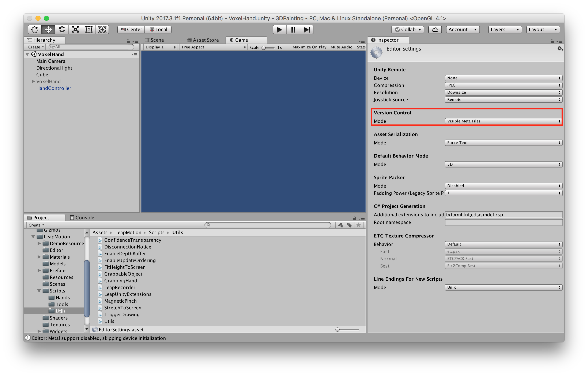Select the Scale tool
The image size is (588, 376).
pyautogui.click(x=75, y=30)
